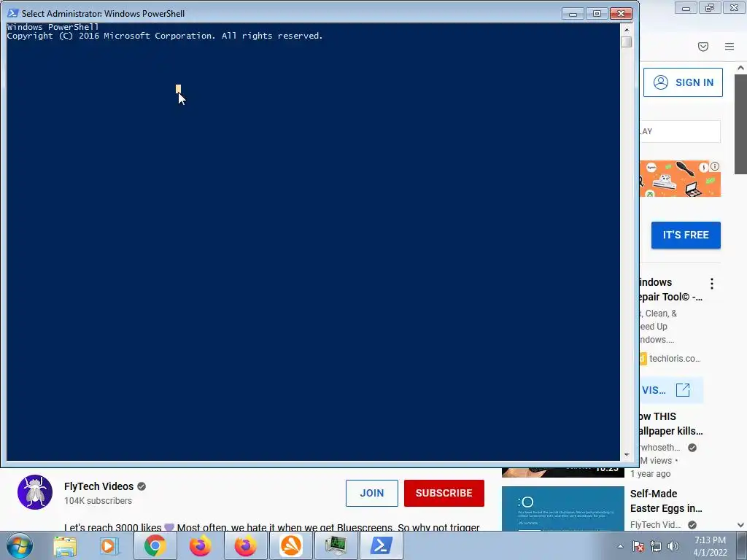Click the PowerShell scrollbar thumb

627,42
